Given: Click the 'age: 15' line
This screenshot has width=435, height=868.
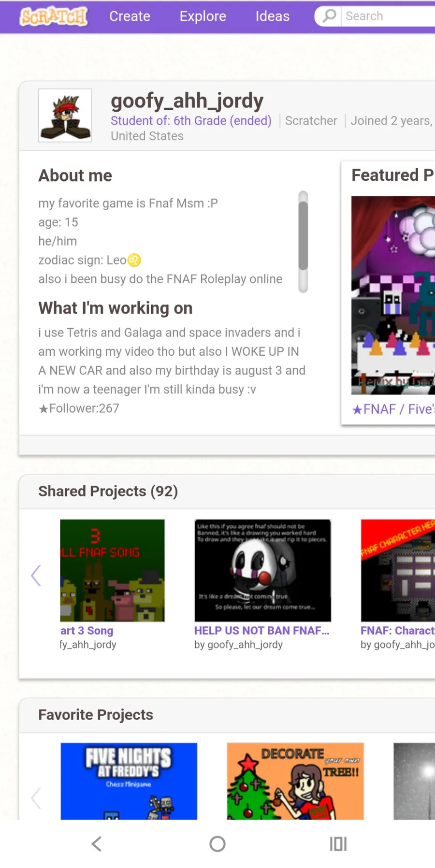Looking at the screenshot, I should [58, 222].
